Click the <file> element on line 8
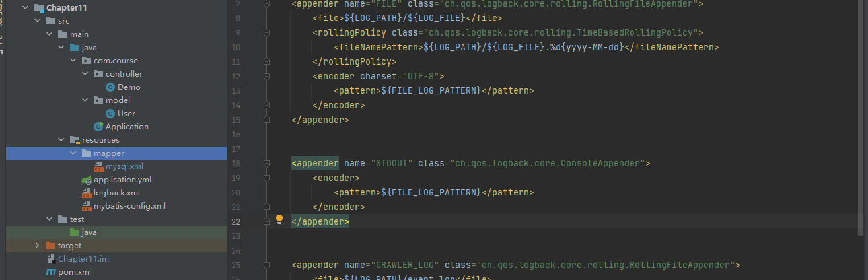 (408, 18)
